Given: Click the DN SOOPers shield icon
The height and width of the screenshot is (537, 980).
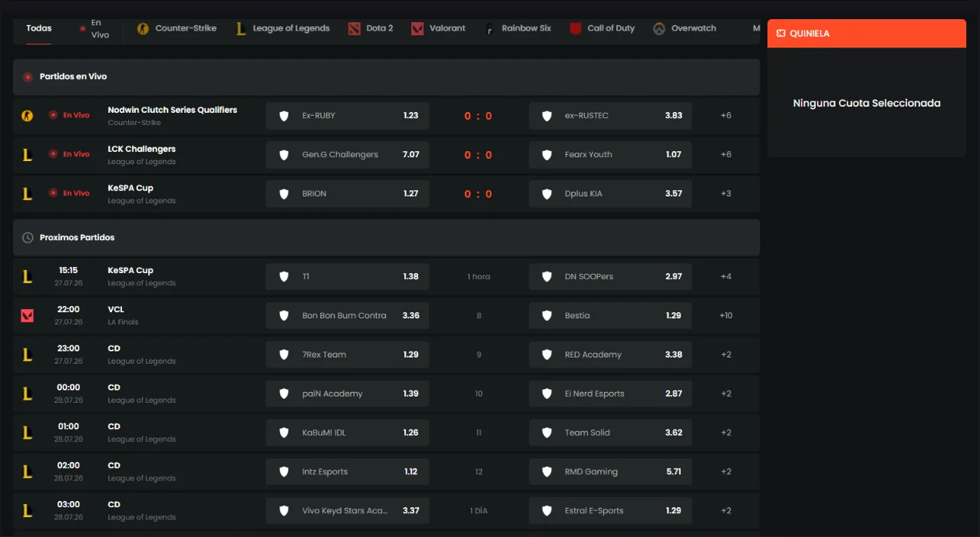Looking at the screenshot, I should [x=547, y=277].
